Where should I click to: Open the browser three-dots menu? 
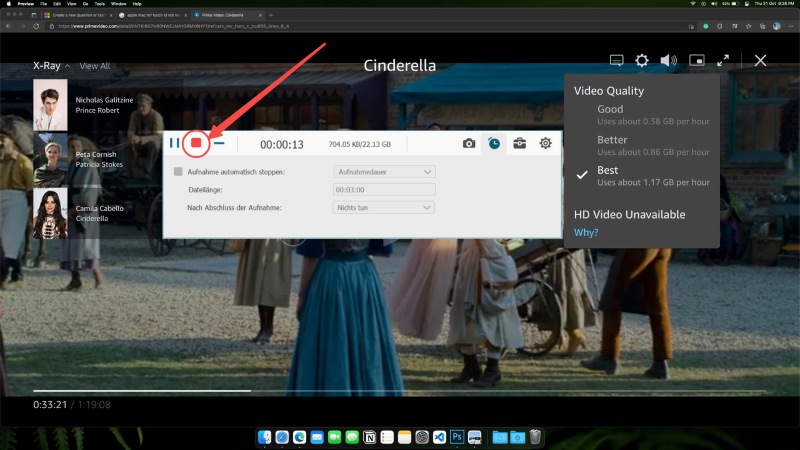coord(791,26)
